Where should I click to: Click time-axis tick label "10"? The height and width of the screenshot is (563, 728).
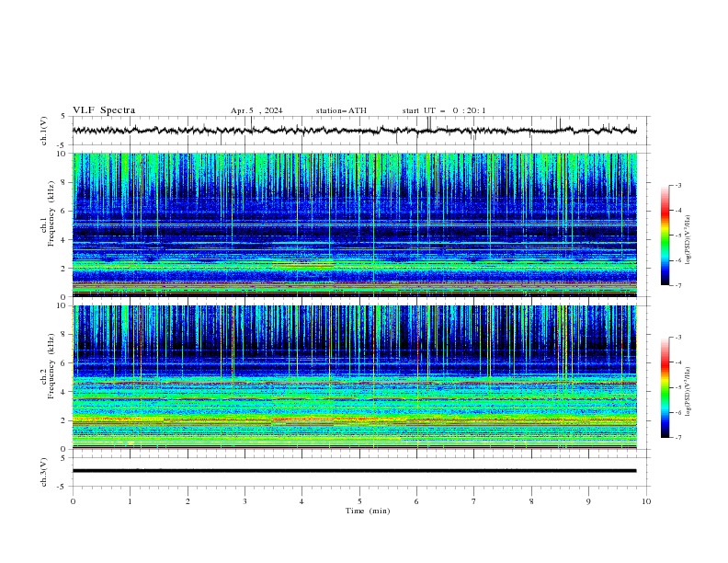click(646, 501)
